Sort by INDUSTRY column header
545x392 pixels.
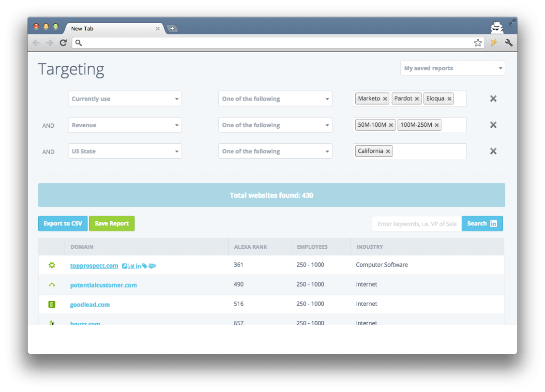pyautogui.click(x=369, y=247)
